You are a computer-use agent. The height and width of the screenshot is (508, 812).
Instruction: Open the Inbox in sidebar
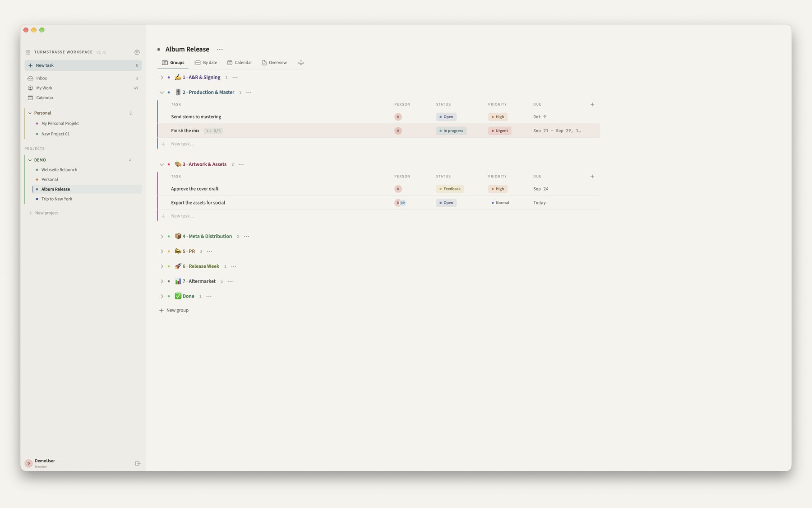(x=83, y=78)
